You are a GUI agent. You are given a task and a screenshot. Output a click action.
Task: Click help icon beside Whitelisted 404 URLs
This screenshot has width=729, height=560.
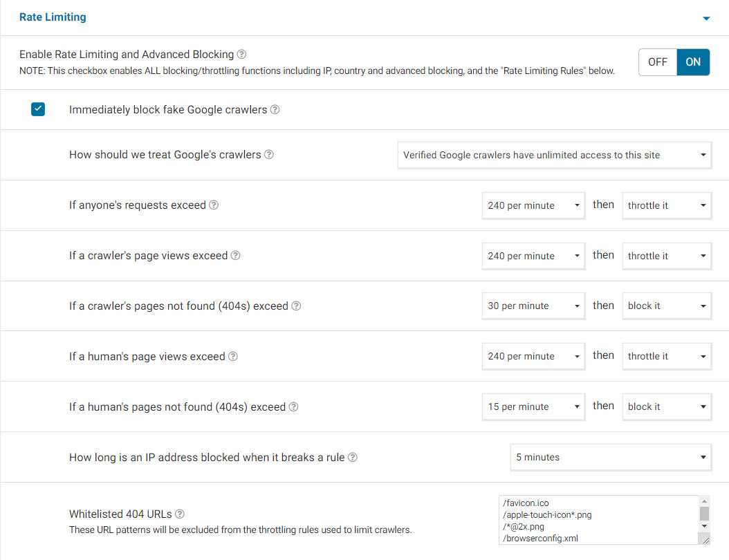coord(180,514)
